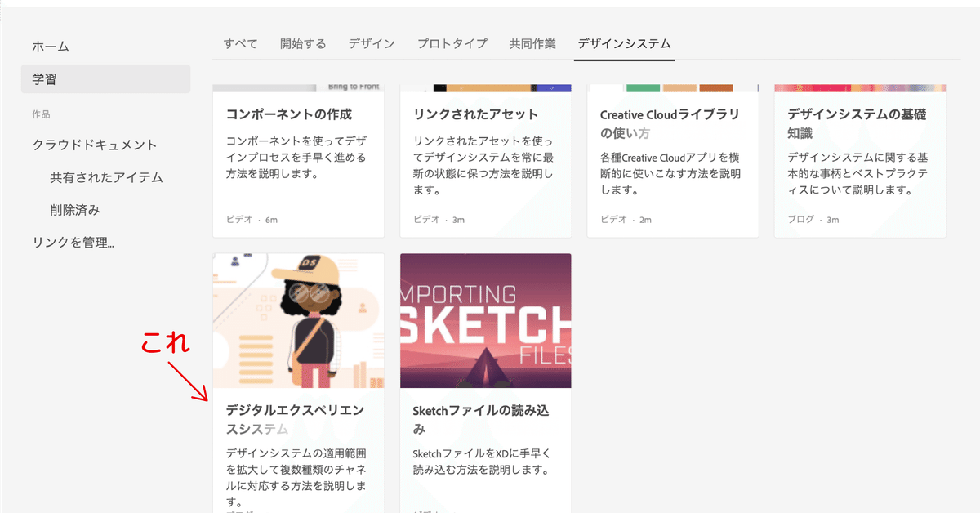This screenshot has width=980, height=513.
Task: Open ホーム in the sidebar
Action: tap(51, 47)
